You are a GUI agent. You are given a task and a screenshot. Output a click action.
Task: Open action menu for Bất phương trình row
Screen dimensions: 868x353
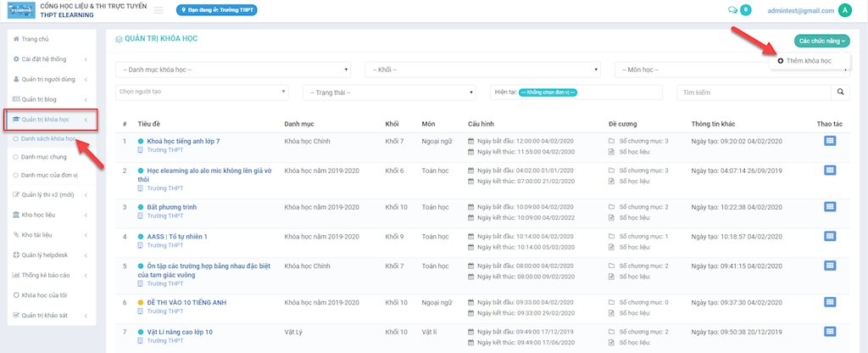tap(830, 207)
